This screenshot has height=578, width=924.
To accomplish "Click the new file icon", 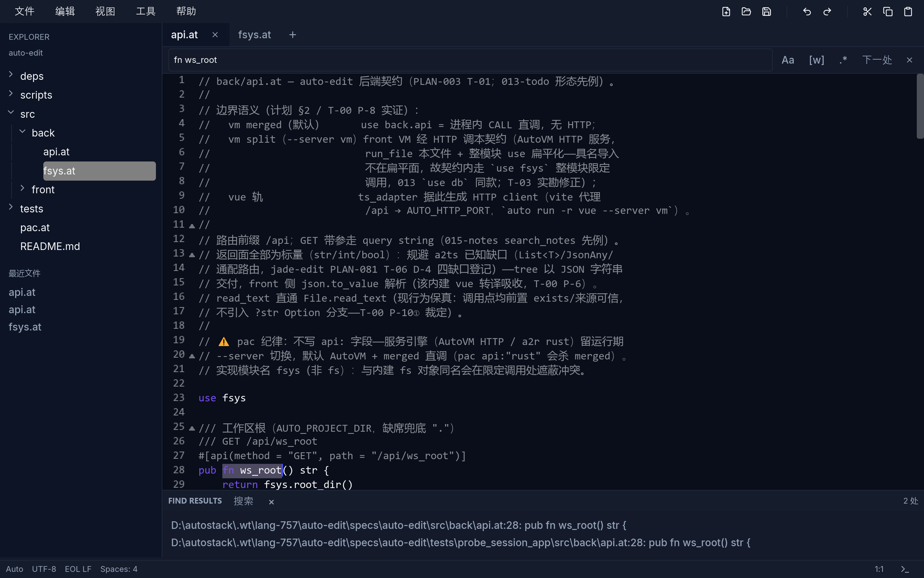I will tap(726, 12).
